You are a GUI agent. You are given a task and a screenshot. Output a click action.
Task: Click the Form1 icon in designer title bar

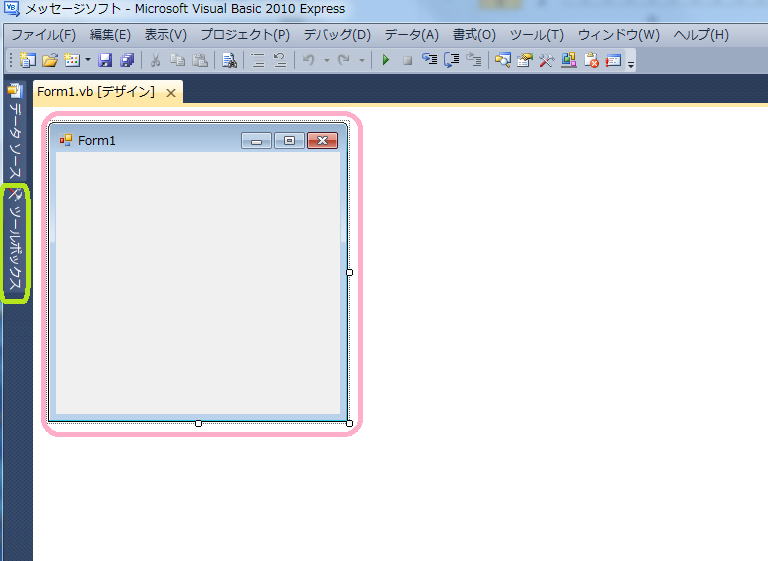(x=66, y=140)
